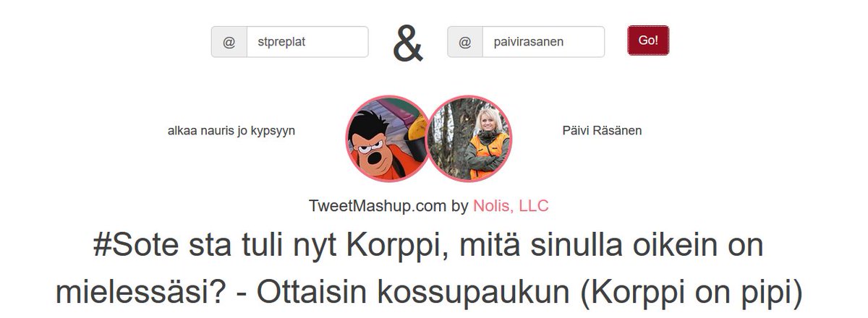Click the TweetMashup.com by text
The image size is (868, 318).
click(x=388, y=206)
